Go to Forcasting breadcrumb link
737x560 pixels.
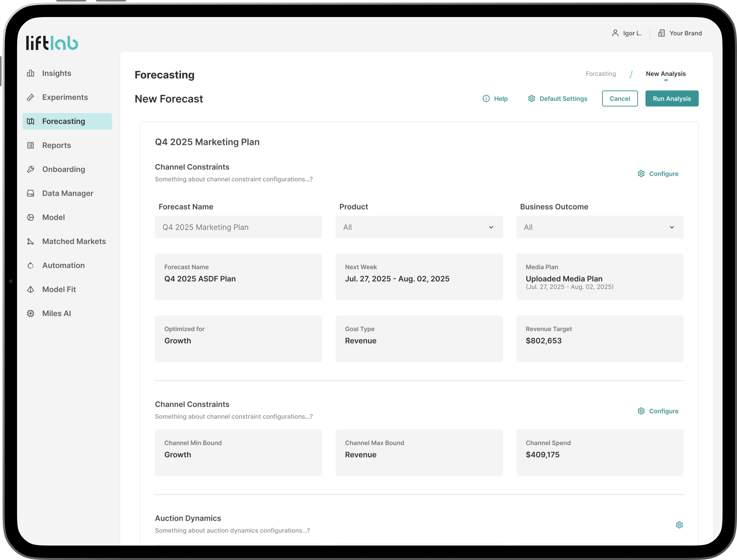pyautogui.click(x=601, y=74)
